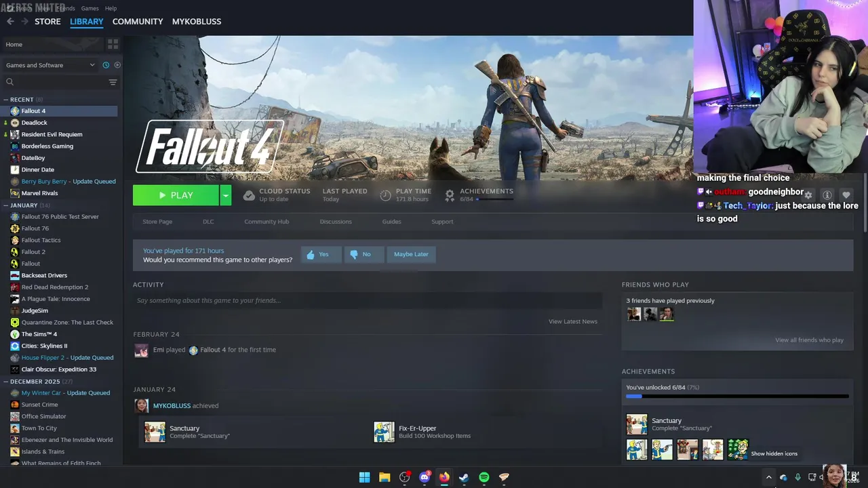This screenshot has width=868, height=488.
Task: Open the Support link
Action: pyautogui.click(x=442, y=222)
